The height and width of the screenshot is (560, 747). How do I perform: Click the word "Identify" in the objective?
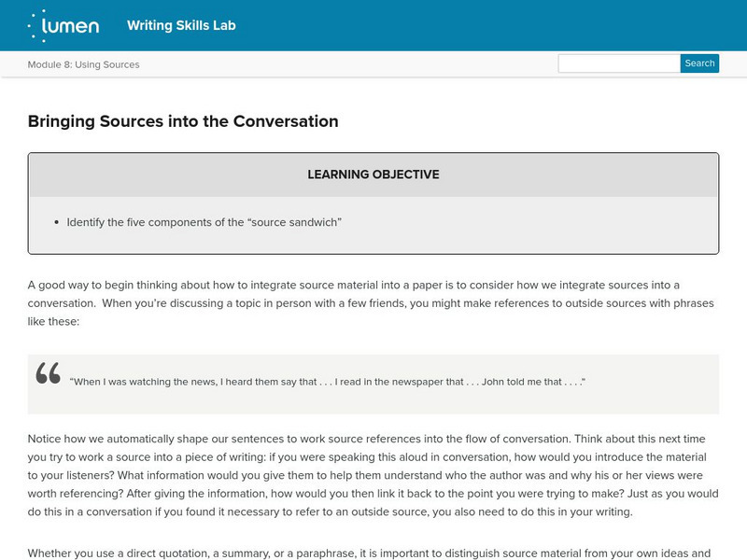tap(89, 223)
